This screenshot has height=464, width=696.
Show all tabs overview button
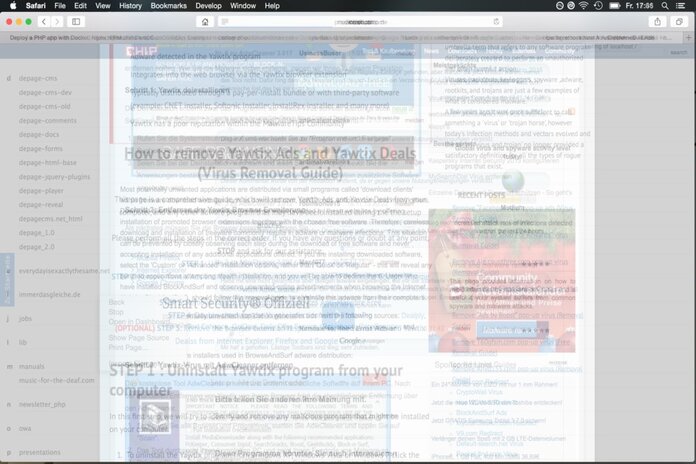click(679, 22)
